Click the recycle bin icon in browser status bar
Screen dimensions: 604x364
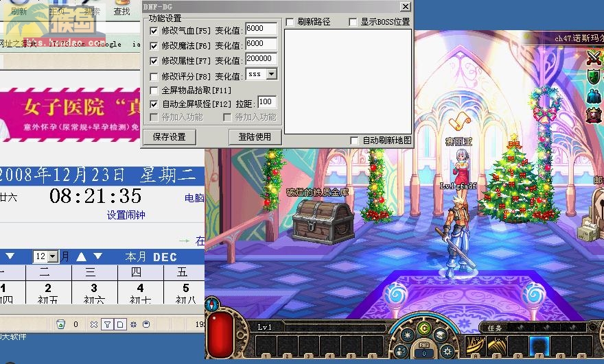tap(61, 324)
